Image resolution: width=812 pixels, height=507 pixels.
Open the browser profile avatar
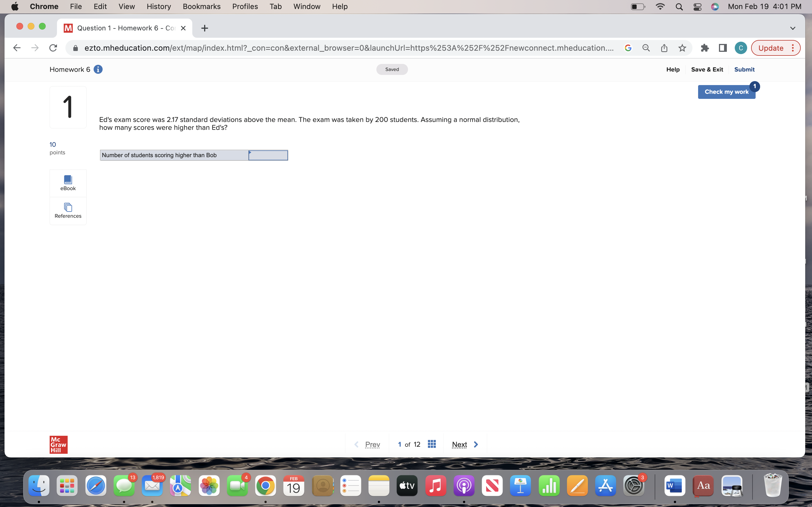740,48
